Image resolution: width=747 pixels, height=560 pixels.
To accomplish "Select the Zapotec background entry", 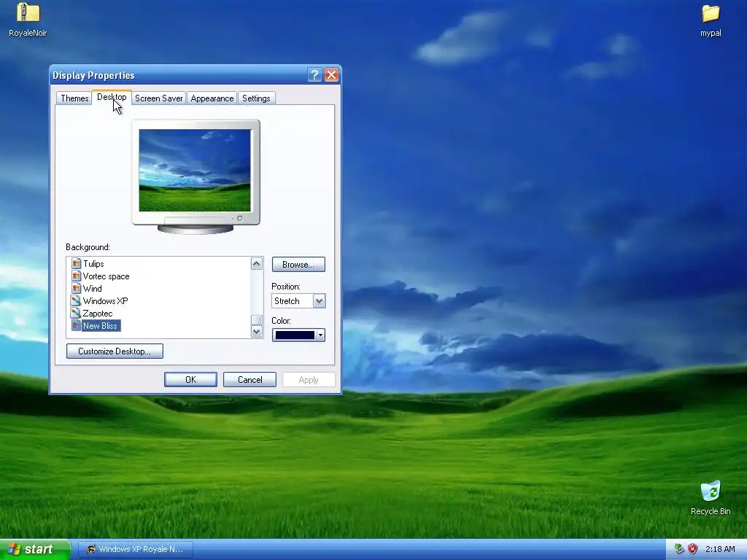I will pyautogui.click(x=98, y=314).
